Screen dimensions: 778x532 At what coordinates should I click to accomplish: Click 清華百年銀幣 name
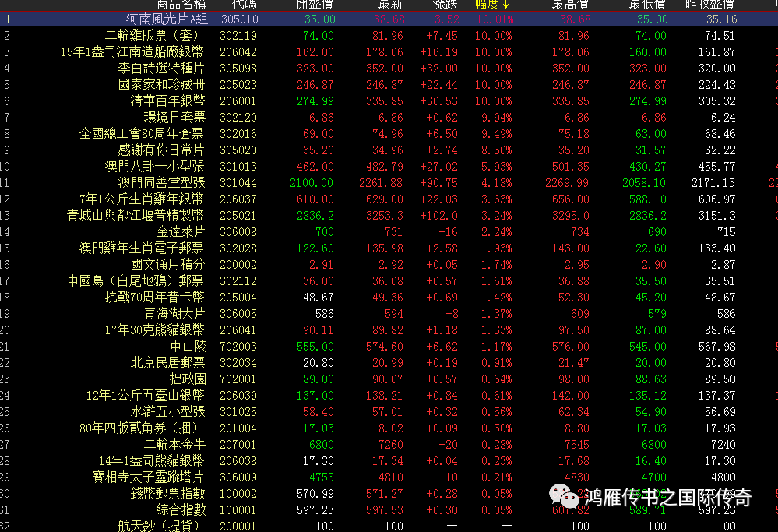coord(167,101)
